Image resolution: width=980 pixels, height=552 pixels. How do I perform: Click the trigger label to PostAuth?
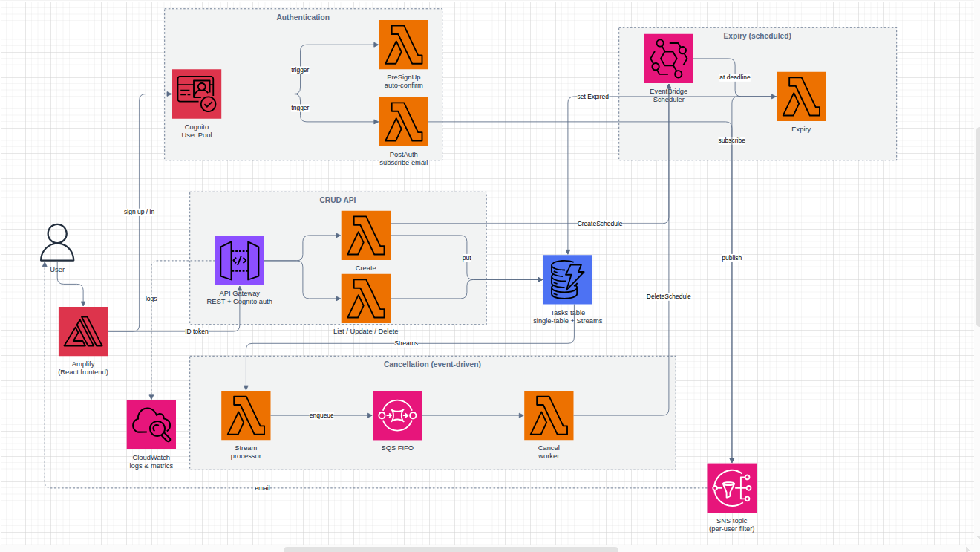click(300, 108)
